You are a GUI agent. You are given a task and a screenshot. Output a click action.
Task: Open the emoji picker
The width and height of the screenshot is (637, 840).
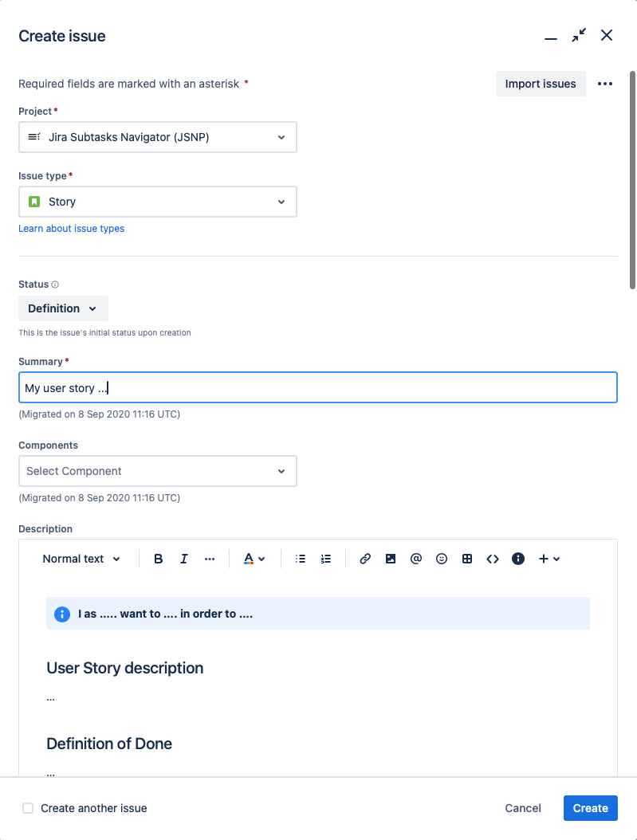442,559
